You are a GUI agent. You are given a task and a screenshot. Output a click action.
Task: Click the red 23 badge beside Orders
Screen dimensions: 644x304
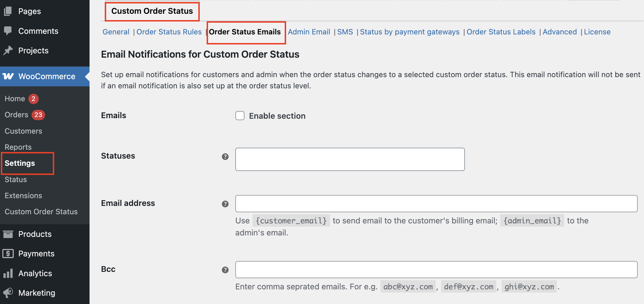coord(38,115)
